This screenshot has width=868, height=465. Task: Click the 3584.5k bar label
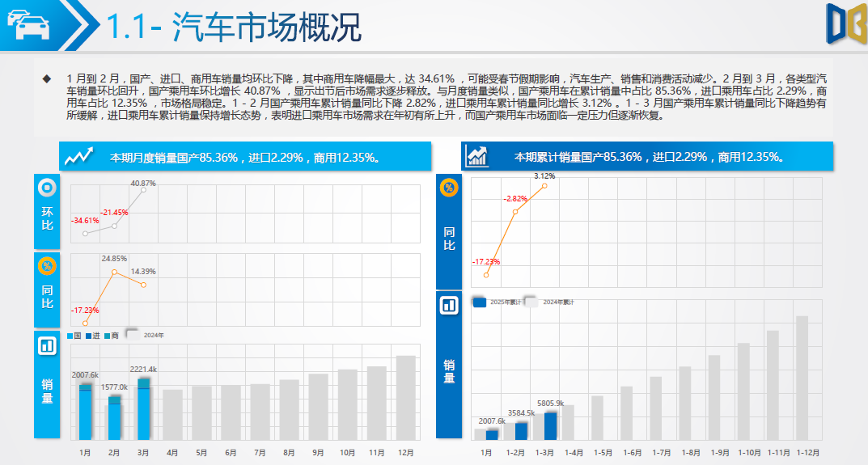tap(522, 413)
